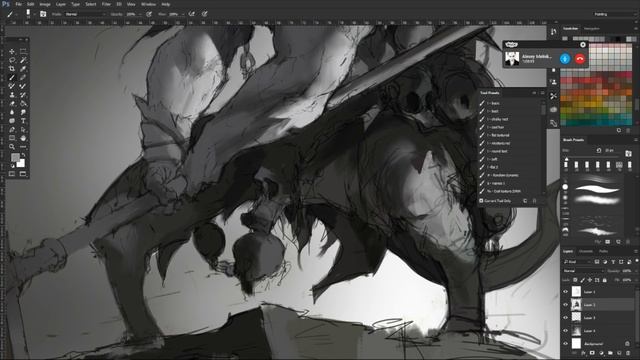Click the brush Size slider handle
Screen dimensions: 640x360
(x=566, y=159)
